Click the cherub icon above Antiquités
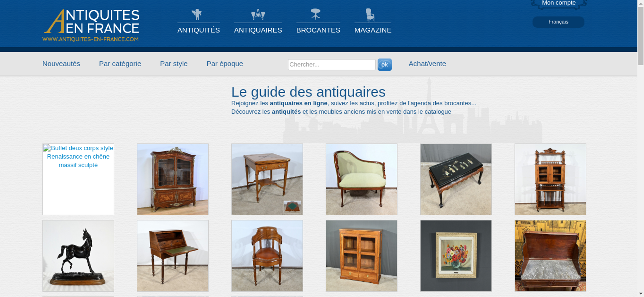This screenshot has width=644, height=297. click(x=196, y=14)
